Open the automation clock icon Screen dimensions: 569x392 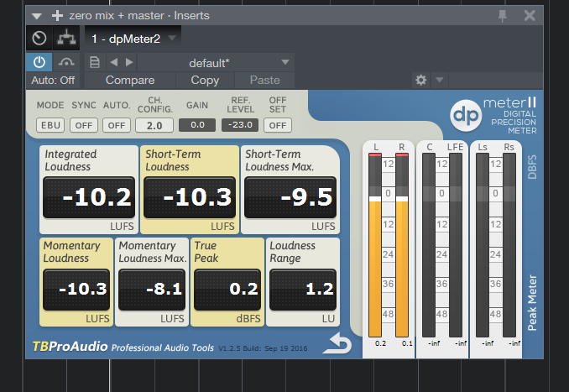tap(39, 38)
